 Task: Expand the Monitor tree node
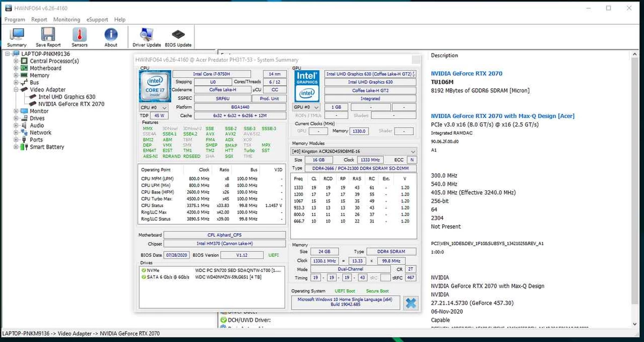(16, 111)
